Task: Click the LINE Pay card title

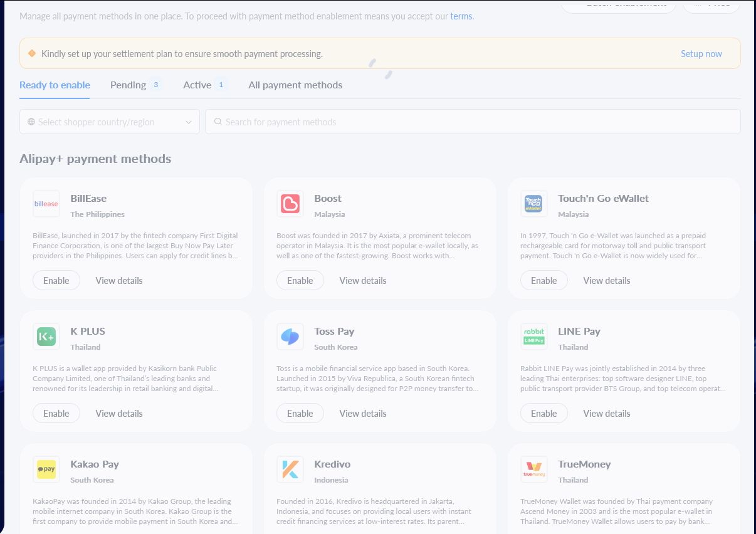Action: point(579,332)
